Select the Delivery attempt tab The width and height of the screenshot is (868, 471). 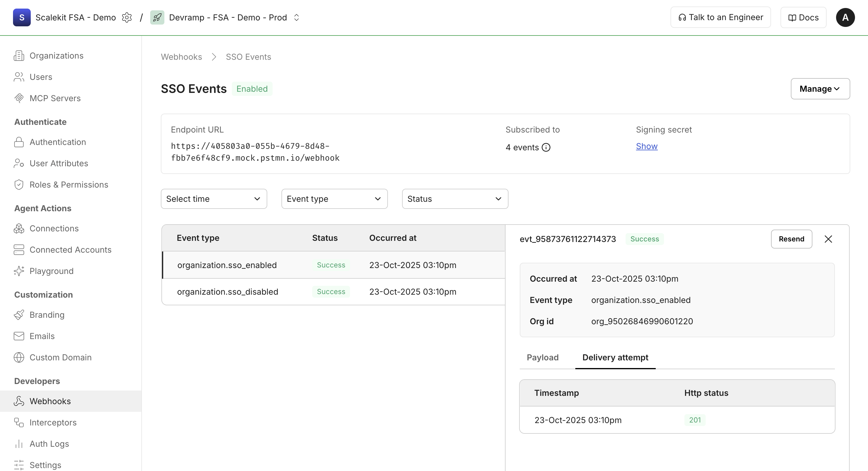pyautogui.click(x=615, y=357)
